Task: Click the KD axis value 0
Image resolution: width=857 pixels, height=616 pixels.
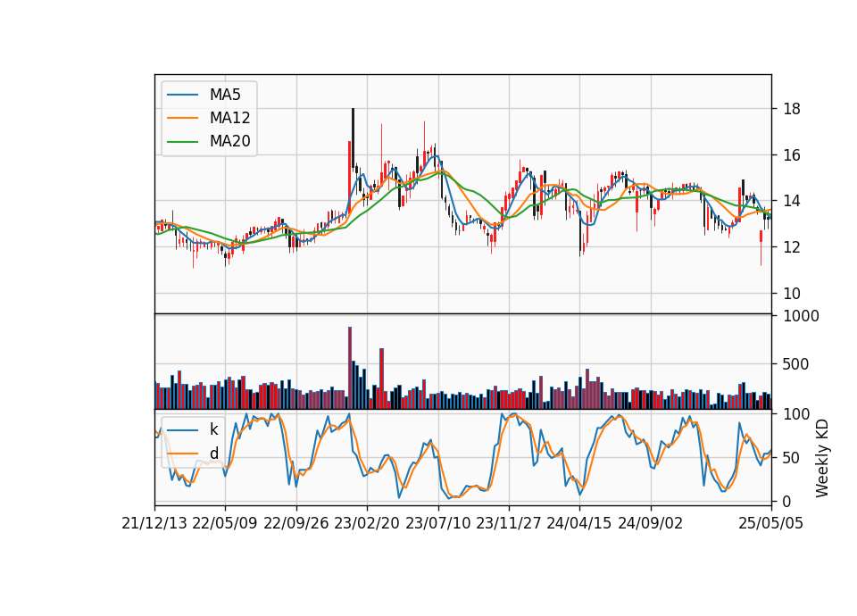Action: point(787,501)
